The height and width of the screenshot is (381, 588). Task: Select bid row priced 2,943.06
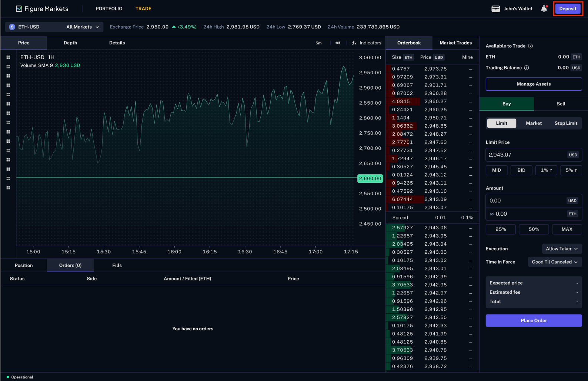432,228
